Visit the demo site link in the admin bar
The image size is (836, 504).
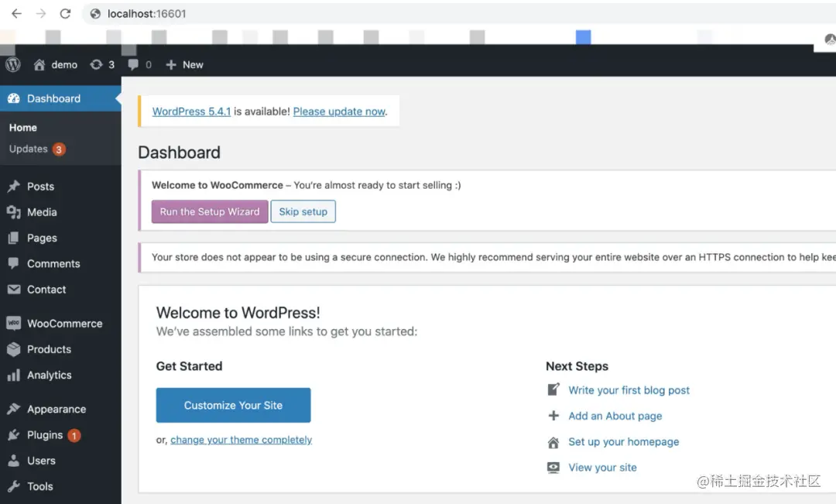64,64
